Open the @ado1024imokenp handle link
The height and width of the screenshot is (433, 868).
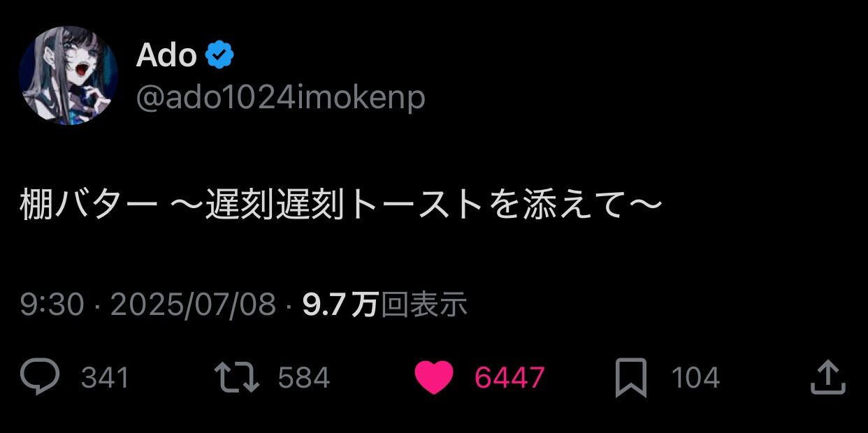pos(280,98)
